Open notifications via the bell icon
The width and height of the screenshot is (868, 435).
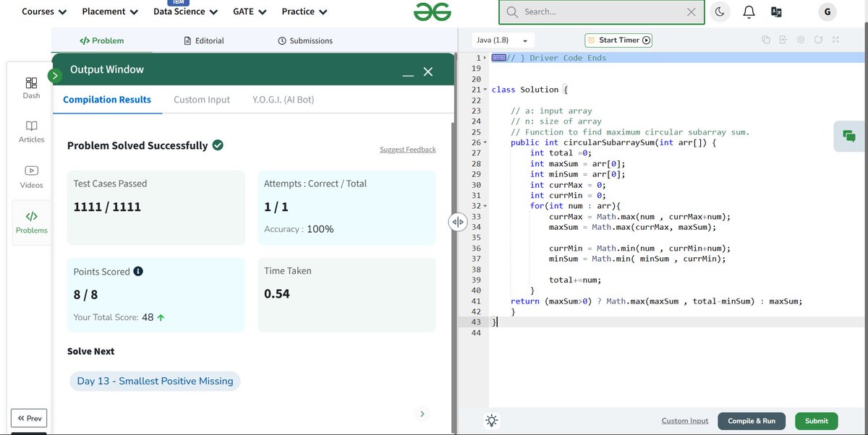749,12
